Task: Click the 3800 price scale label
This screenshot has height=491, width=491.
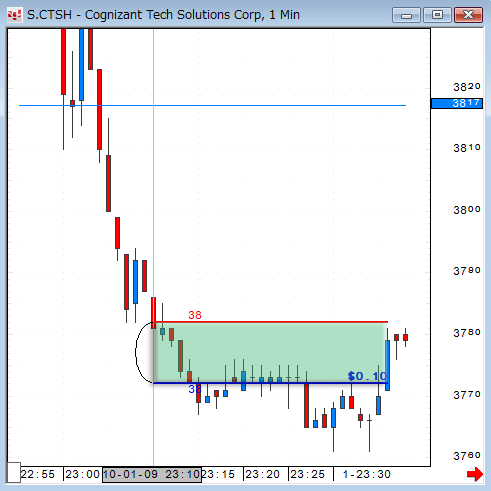Action: 467,210
